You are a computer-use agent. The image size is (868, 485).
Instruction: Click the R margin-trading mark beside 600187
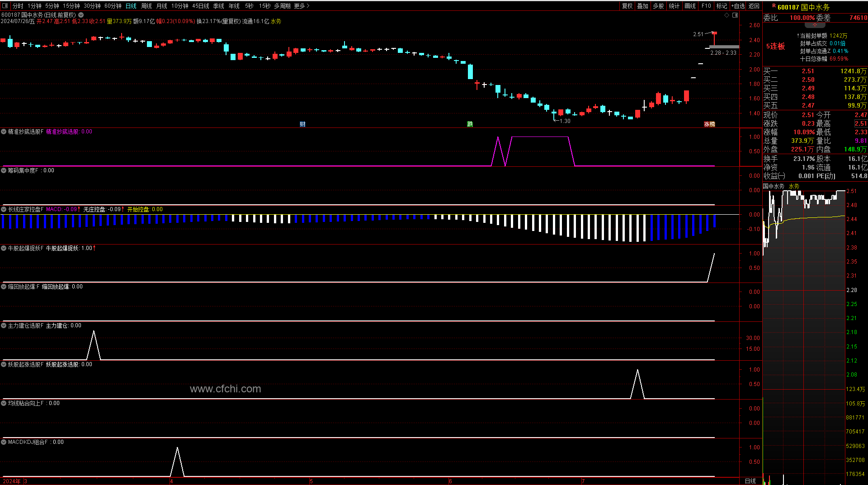pos(774,6)
